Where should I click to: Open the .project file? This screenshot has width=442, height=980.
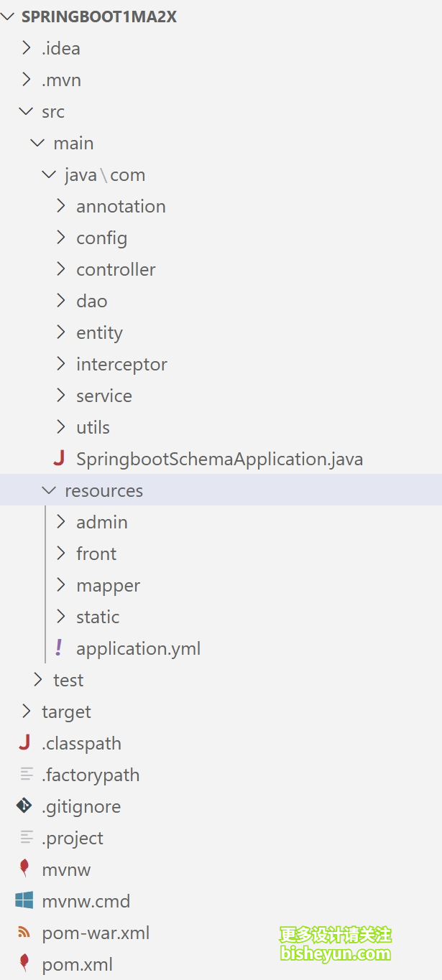[221, 838]
